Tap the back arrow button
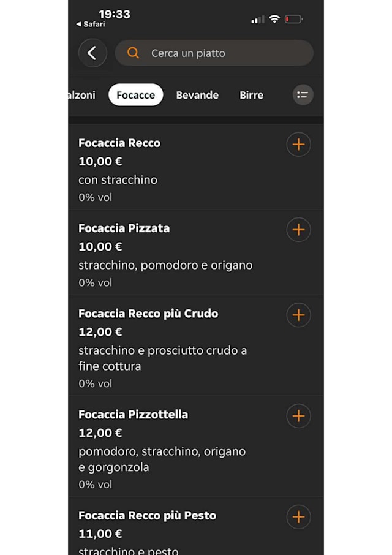Screen dimensions: 392x555 pos(92,53)
